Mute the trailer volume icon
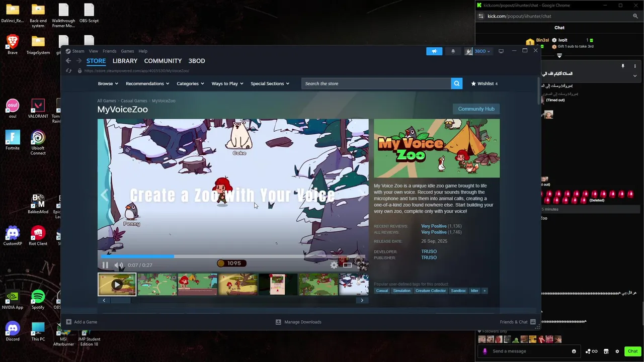The height and width of the screenshot is (362, 644). tap(119, 265)
